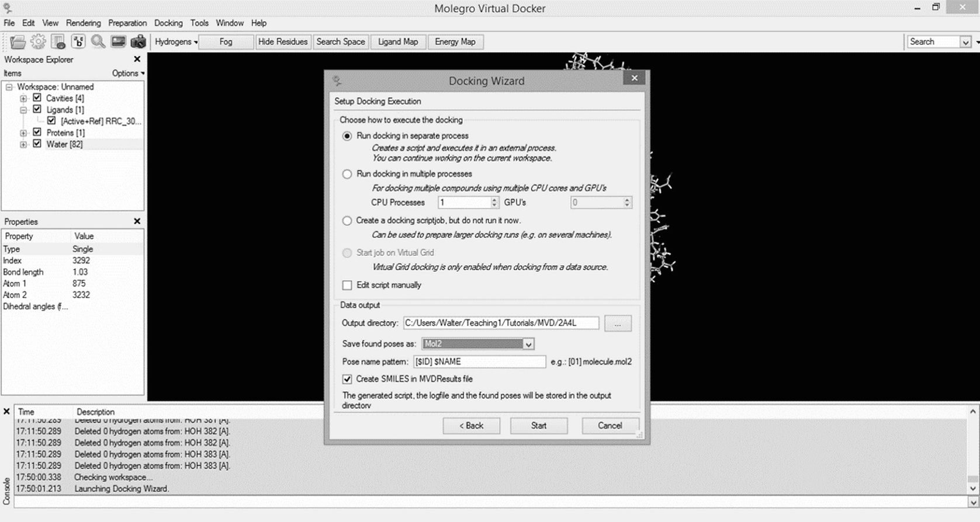Click the magnifying glass toolbar icon
Image resolution: width=980 pixels, height=522 pixels.
tap(98, 41)
